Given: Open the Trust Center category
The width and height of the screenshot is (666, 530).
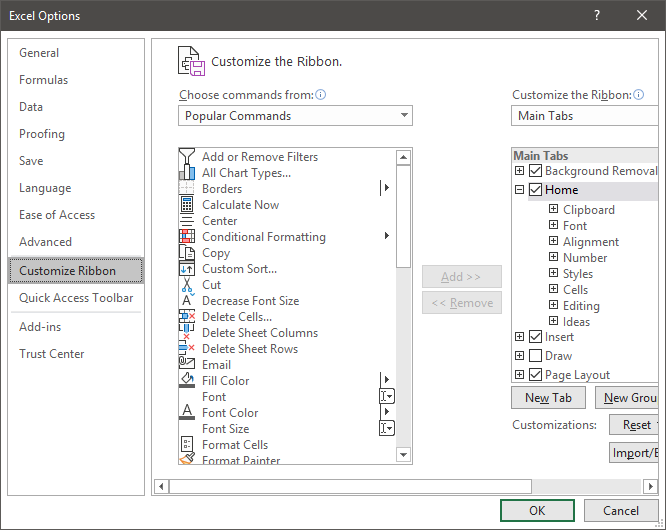Looking at the screenshot, I should (76, 354).
